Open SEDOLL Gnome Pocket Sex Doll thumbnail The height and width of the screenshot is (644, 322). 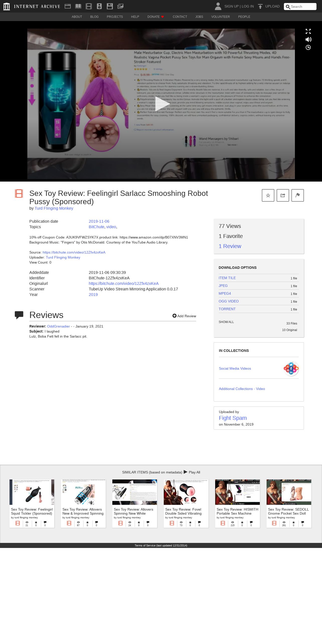(289, 492)
